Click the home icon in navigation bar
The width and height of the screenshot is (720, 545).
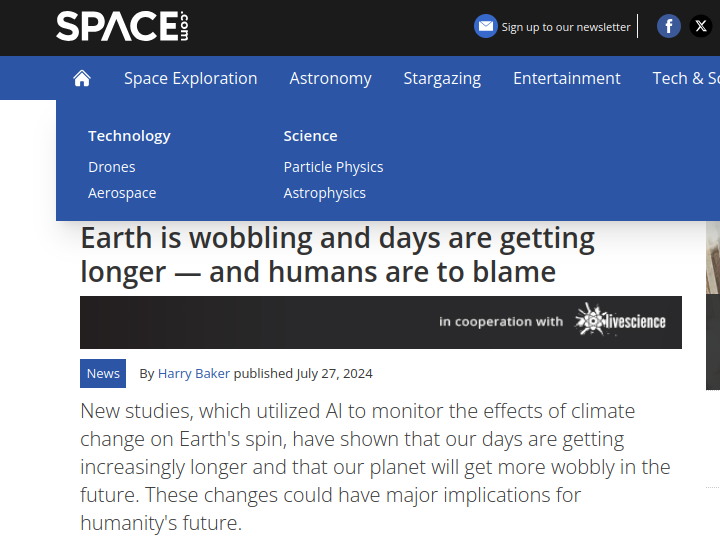pyautogui.click(x=82, y=78)
